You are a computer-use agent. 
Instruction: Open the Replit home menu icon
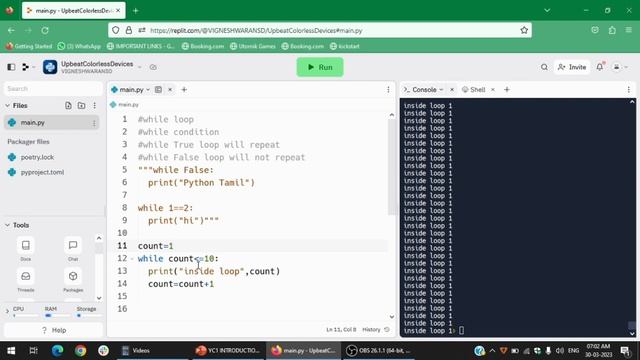pos(25,67)
